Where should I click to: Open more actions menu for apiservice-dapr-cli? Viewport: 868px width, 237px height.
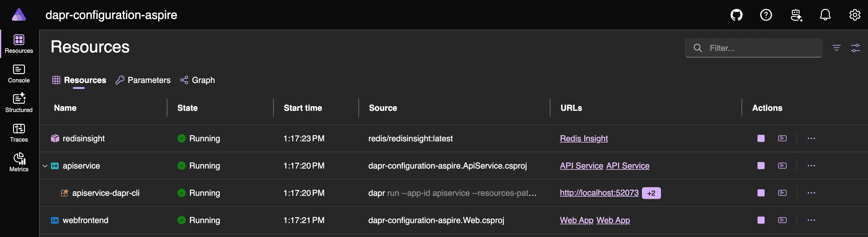(811, 193)
